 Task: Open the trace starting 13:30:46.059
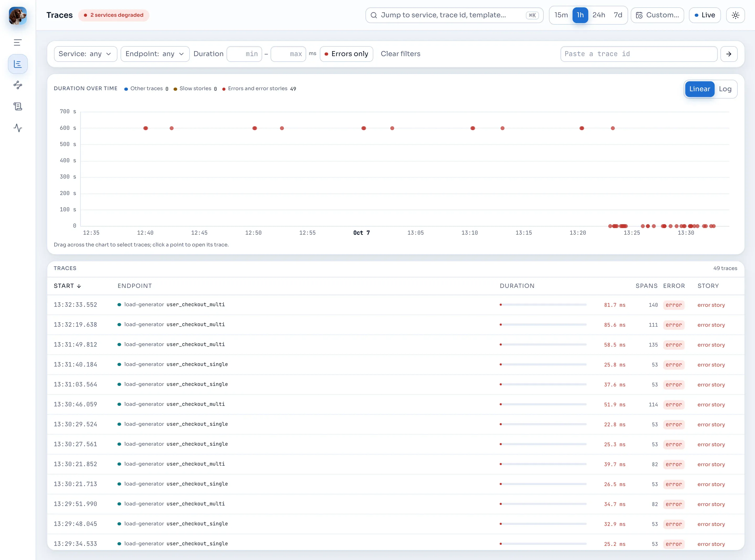396,405
